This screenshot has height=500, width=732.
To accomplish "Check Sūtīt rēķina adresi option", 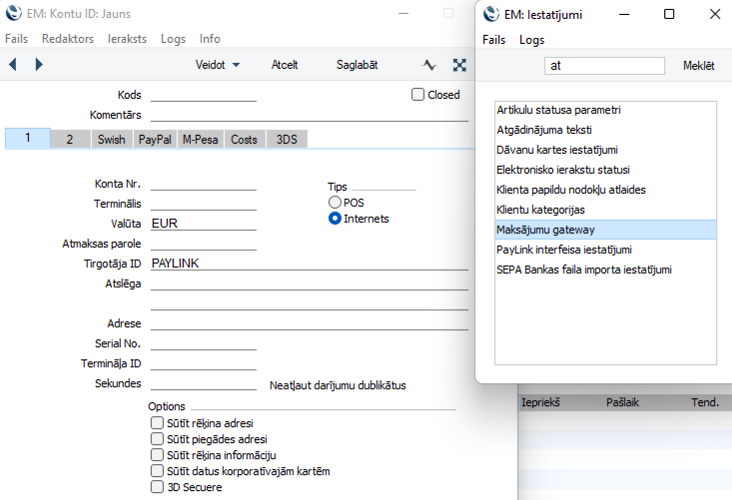I will point(157,423).
